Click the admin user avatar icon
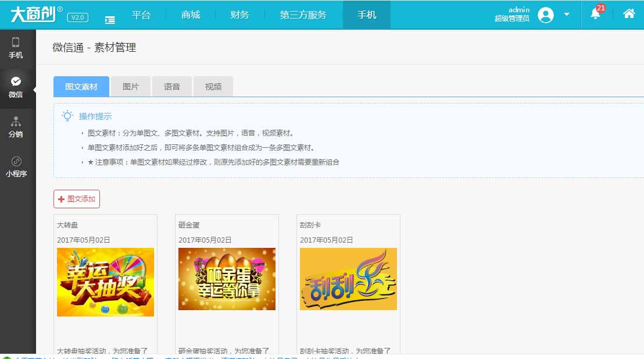This screenshot has width=644, height=359. pyautogui.click(x=545, y=15)
